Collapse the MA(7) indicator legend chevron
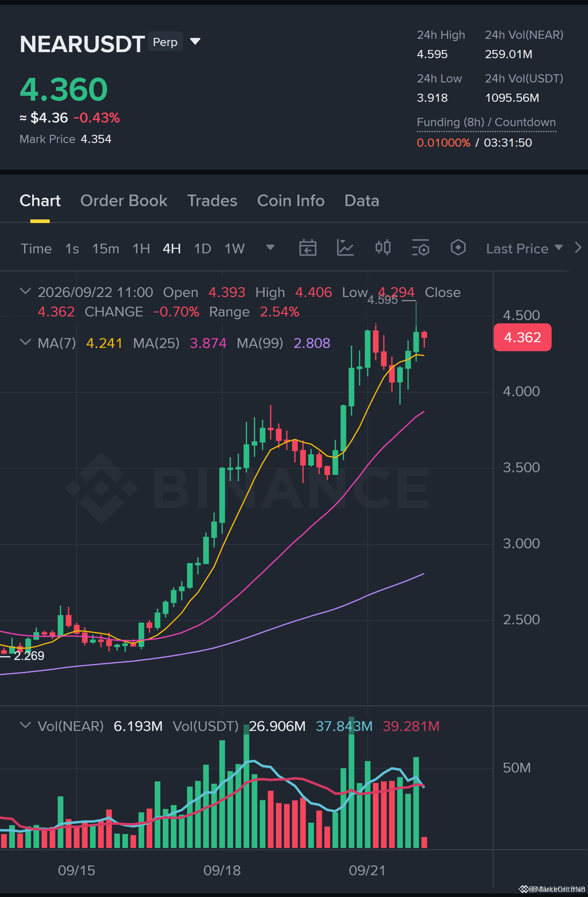 click(25, 342)
